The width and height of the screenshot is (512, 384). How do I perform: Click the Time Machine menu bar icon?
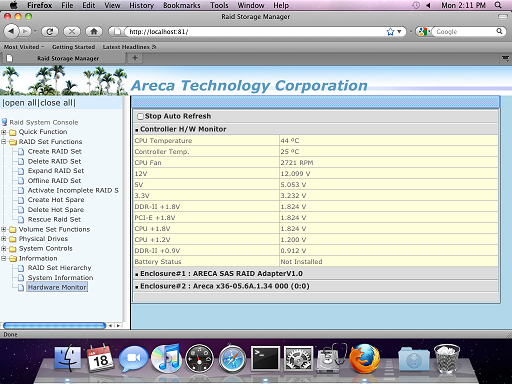point(416,5)
